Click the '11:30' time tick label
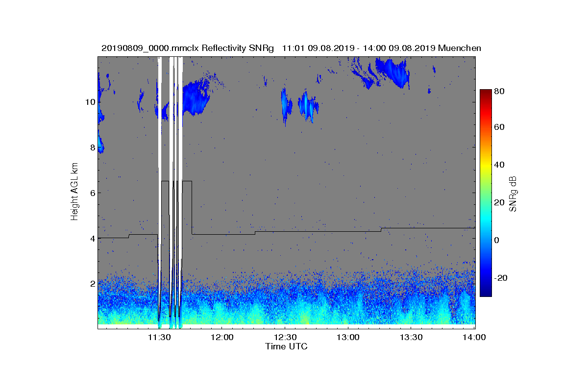This screenshot has width=588, height=392. point(159,338)
